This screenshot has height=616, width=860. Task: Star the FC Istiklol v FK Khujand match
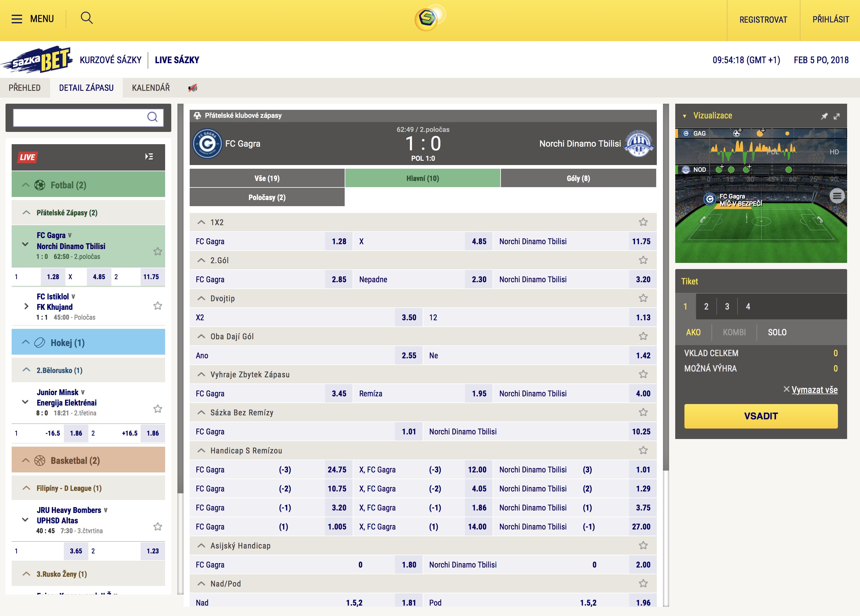158,306
